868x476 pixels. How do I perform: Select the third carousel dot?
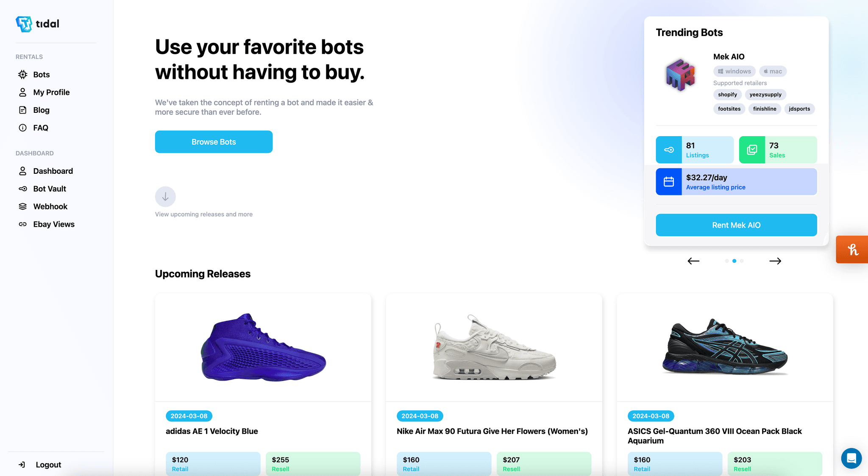click(x=742, y=261)
